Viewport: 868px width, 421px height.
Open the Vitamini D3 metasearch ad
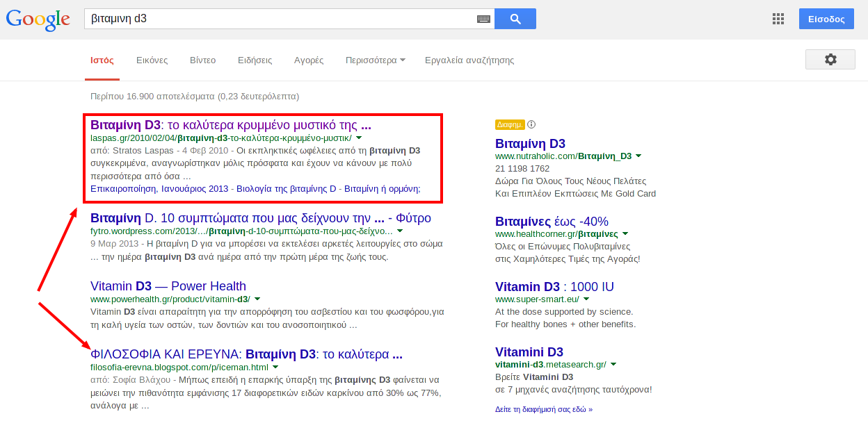tap(529, 352)
